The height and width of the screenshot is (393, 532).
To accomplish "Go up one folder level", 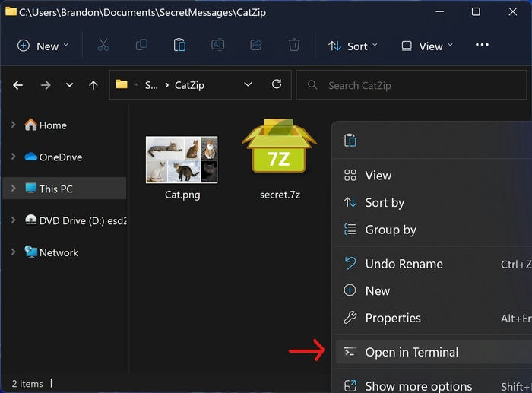I will point(93,85).
